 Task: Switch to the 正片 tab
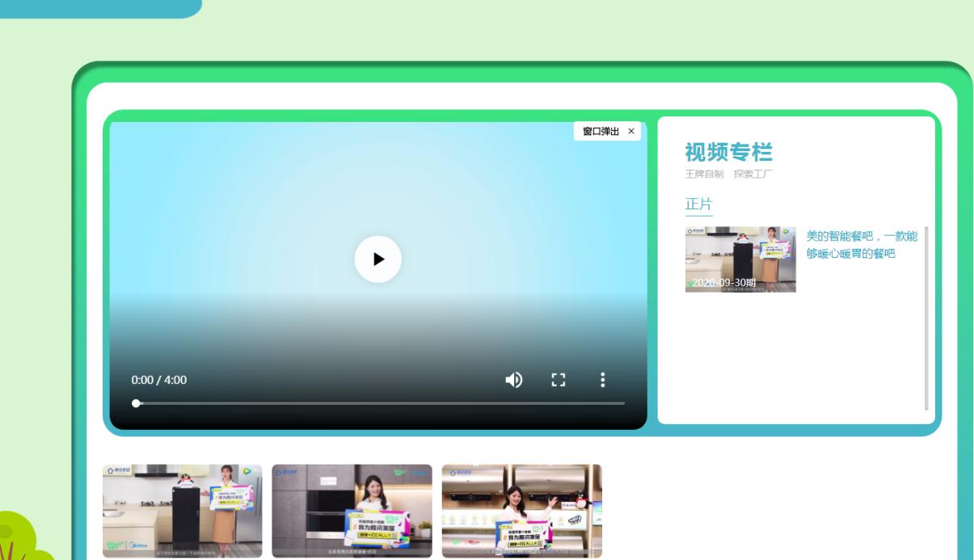[x=698, y=204]
